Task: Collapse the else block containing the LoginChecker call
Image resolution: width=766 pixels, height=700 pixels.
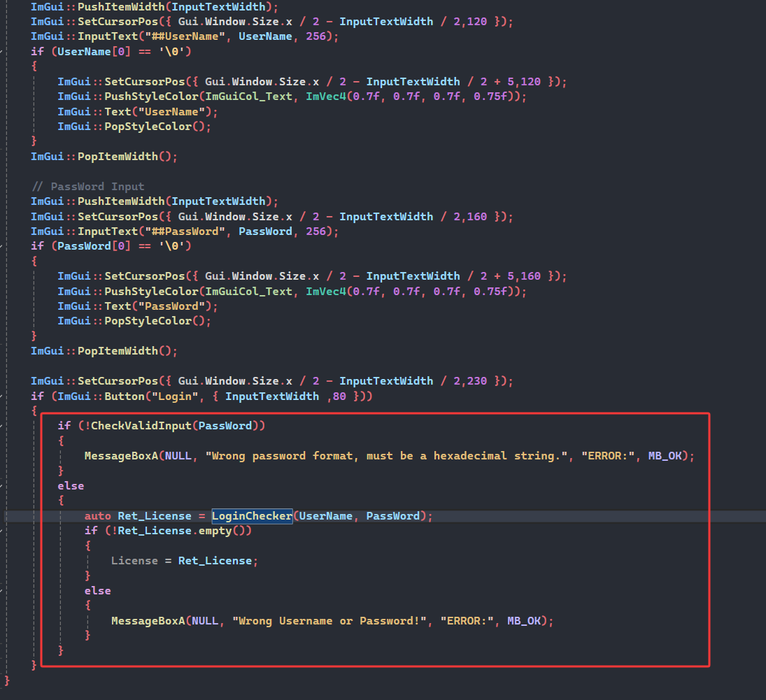Action: (x=2, y=486)
